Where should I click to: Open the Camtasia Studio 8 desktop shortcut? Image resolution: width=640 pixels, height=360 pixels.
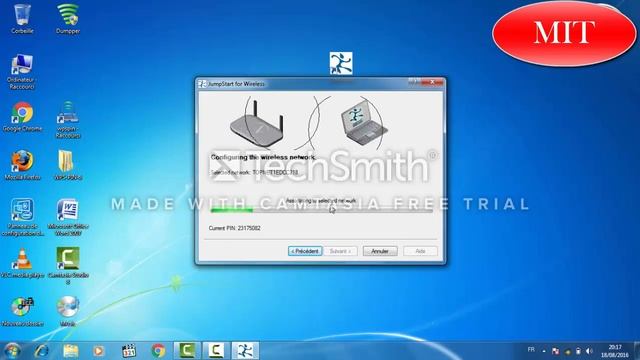(x=68, y=266)
